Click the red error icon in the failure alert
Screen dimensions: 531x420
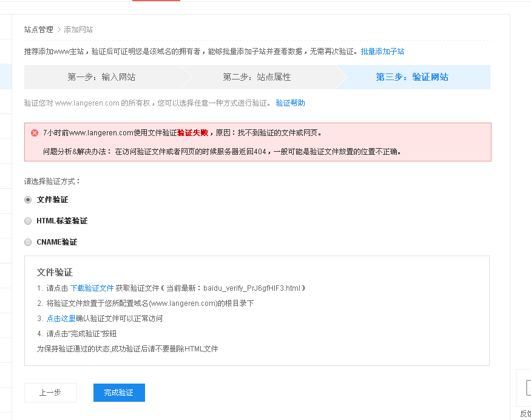(34, 133)
